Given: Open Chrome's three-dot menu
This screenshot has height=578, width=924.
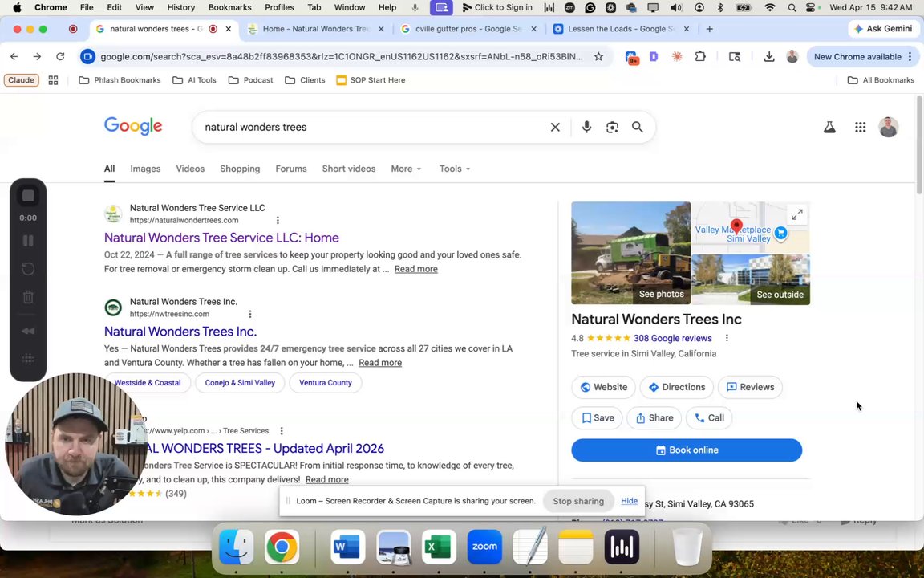Looking at the screenshot, I should pos(910,57).
